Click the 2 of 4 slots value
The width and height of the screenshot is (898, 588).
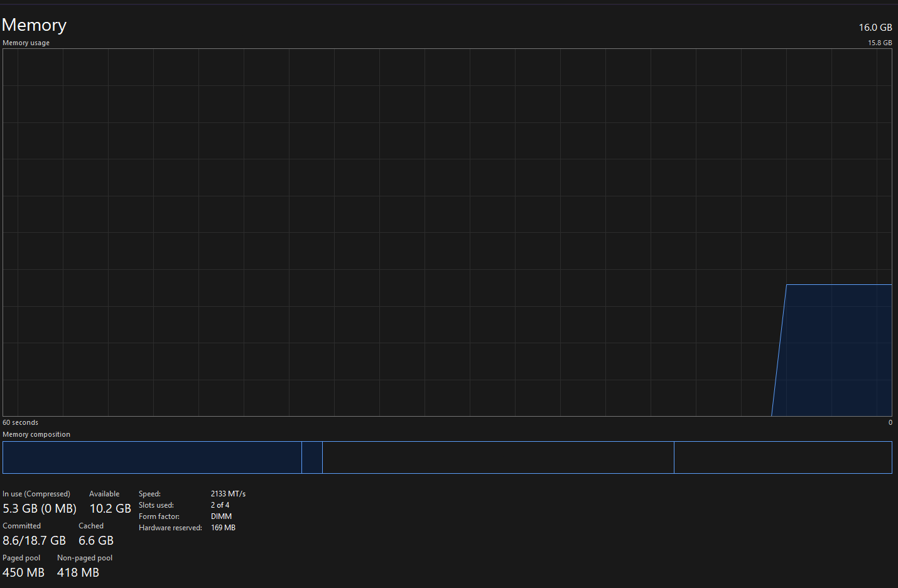(220, 505)
